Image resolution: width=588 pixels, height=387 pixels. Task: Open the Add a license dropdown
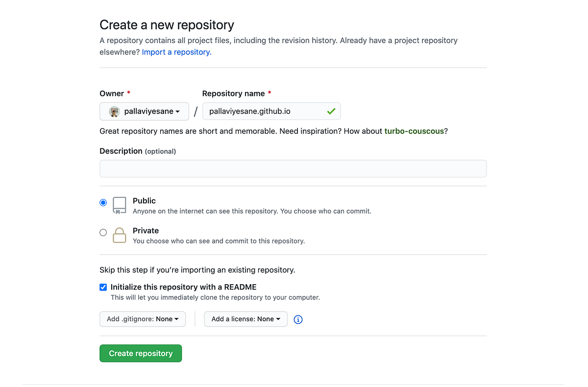[245, 319]
